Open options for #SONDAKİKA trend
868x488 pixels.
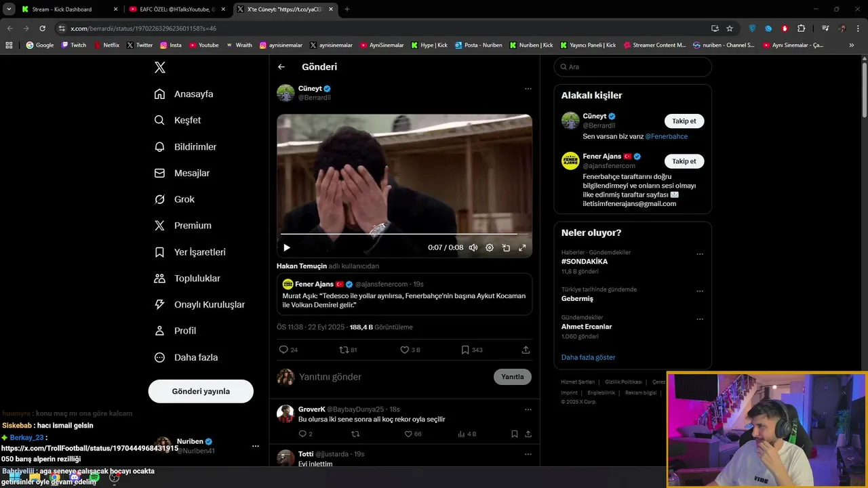coord(700,254)
